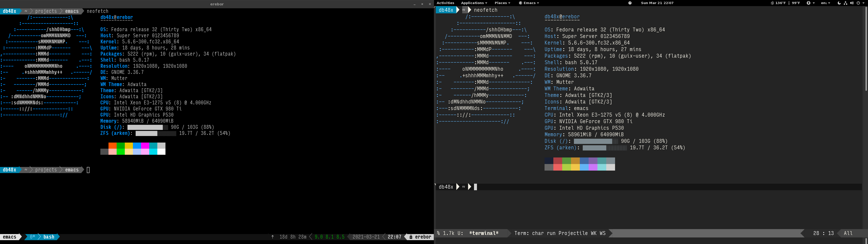This screenshot has height=244, width=868.
Task: Click the % 1.7k U: status in mode line
Action: (450, 233)
